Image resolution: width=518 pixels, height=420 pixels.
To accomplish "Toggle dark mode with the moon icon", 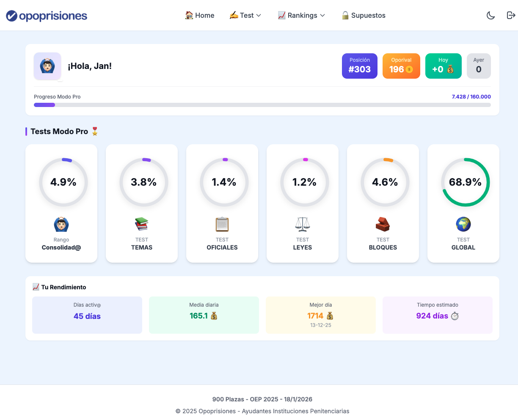I will click(490, 16).
